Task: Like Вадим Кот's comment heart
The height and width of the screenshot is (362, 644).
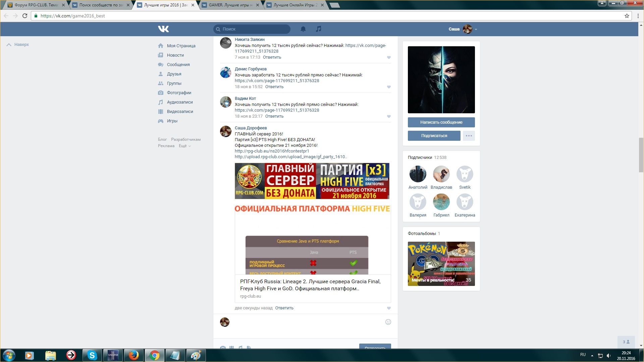Action: point(389,116)
